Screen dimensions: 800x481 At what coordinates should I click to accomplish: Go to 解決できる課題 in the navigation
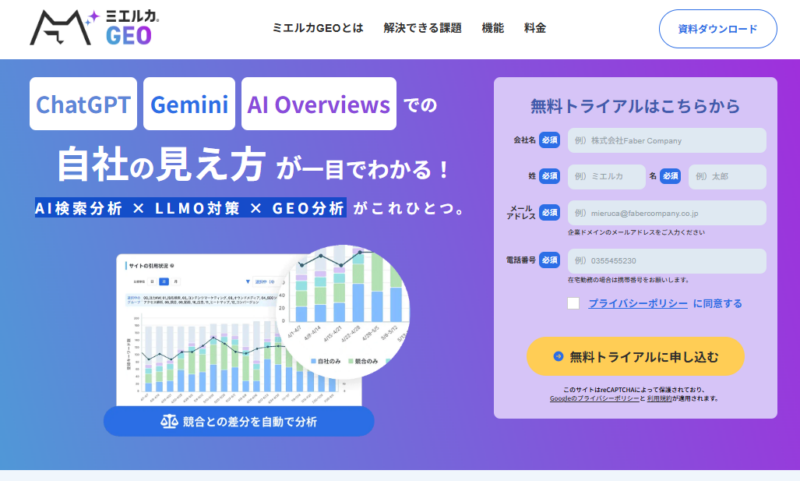tap(422, 28)
